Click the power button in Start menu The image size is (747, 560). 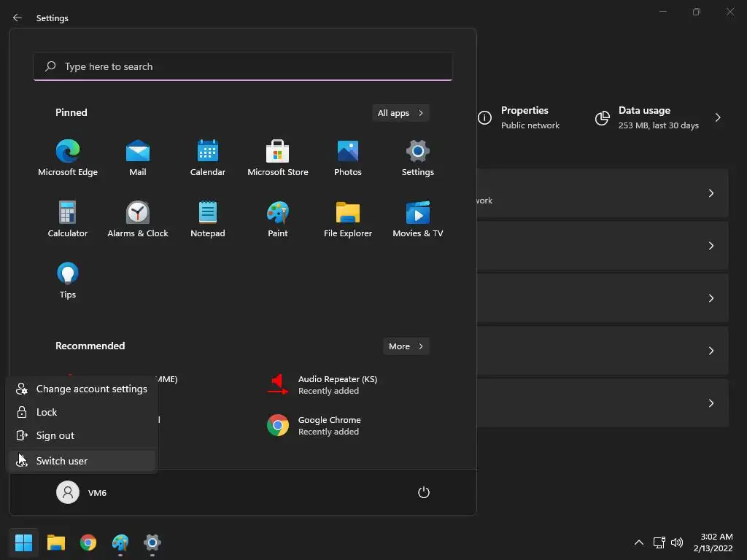[424, 492]
